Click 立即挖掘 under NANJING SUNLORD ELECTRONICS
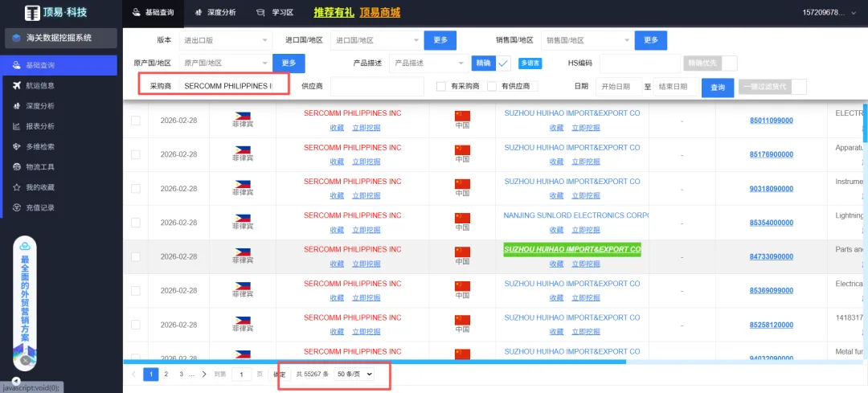 pos(586,231)
